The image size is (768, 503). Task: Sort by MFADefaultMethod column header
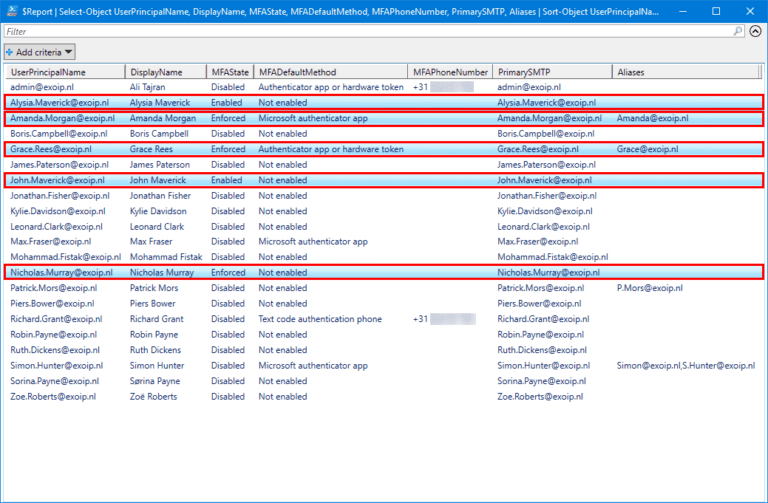[331, 72]
